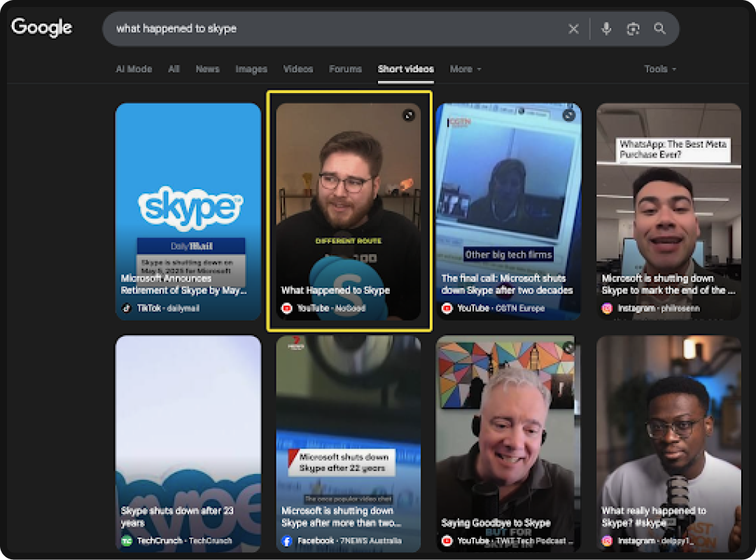Open the Forums results link
This screenshot has width=756, height=560.
[345, 69]
